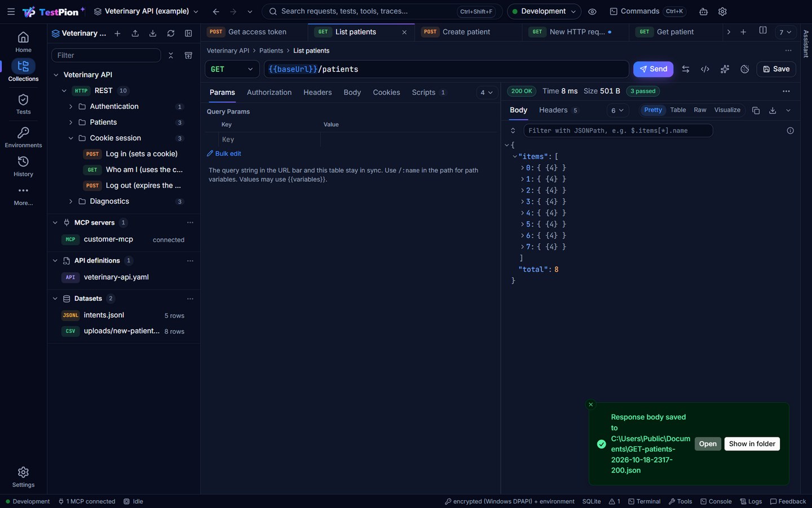Switch to the Authorization tab

[x=269, y=93]
